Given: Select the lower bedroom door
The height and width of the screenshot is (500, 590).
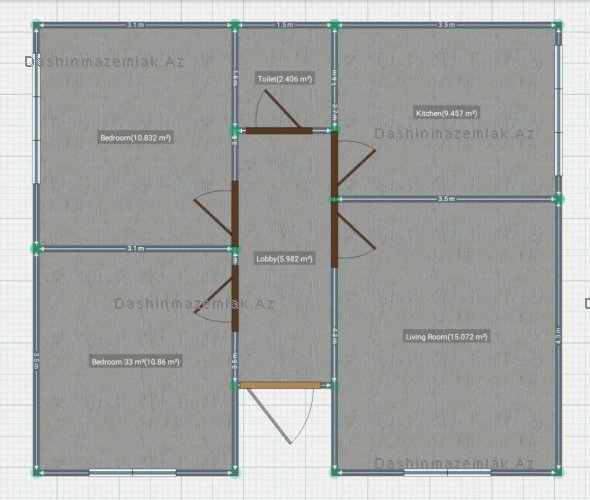Looking at the screenshot, I should coord(235,299).
